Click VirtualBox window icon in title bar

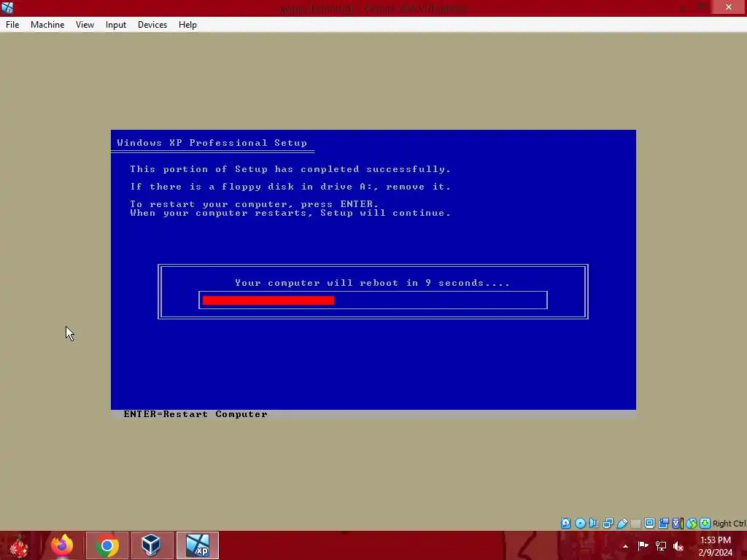[7, 7]
